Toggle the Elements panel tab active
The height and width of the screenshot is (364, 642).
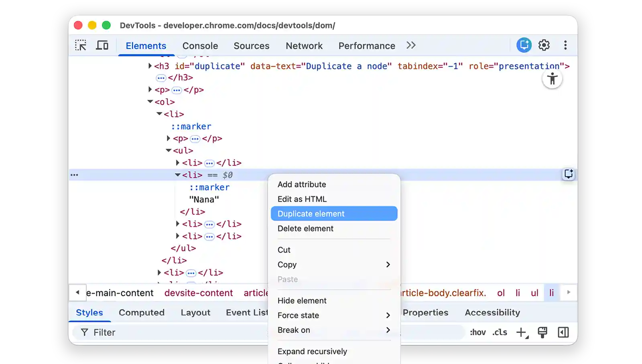coord(146,45)
